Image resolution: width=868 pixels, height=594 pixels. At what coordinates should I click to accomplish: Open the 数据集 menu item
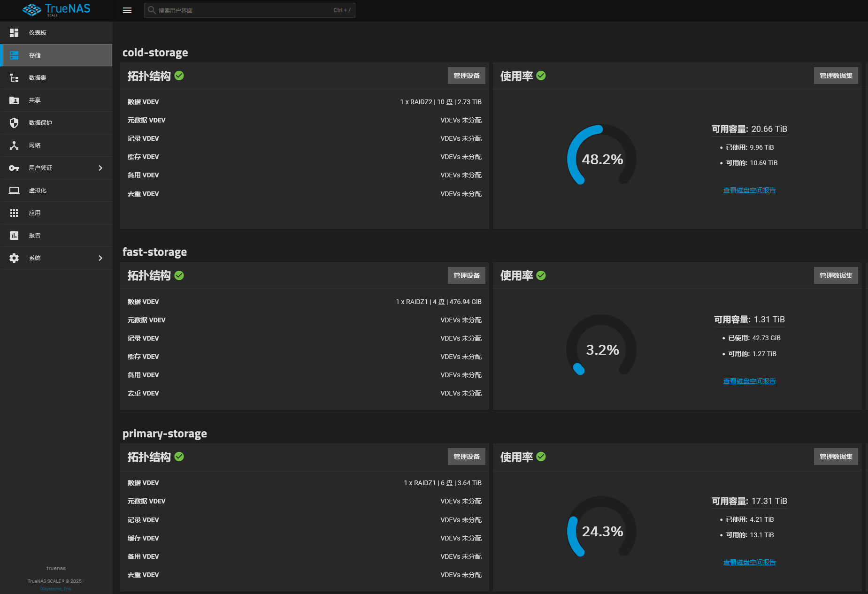point(38,78)
